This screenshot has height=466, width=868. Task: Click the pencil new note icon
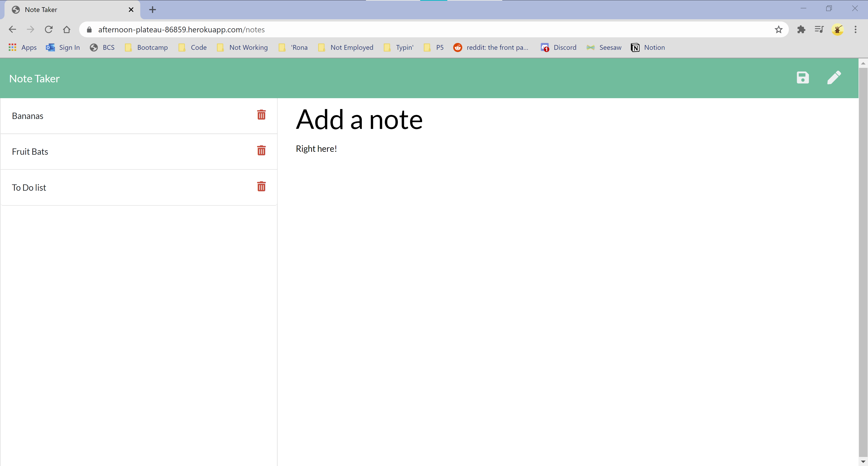pyautogui.click(x=834, y=78)
